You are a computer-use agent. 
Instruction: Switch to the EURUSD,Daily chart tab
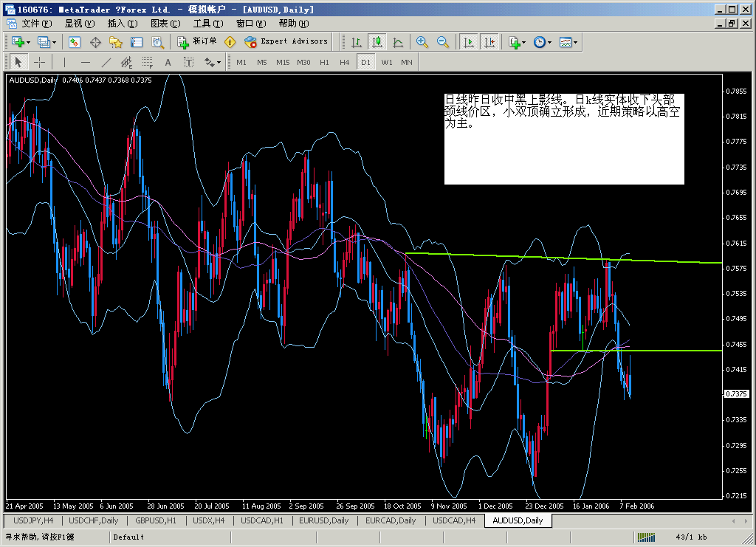324,520
